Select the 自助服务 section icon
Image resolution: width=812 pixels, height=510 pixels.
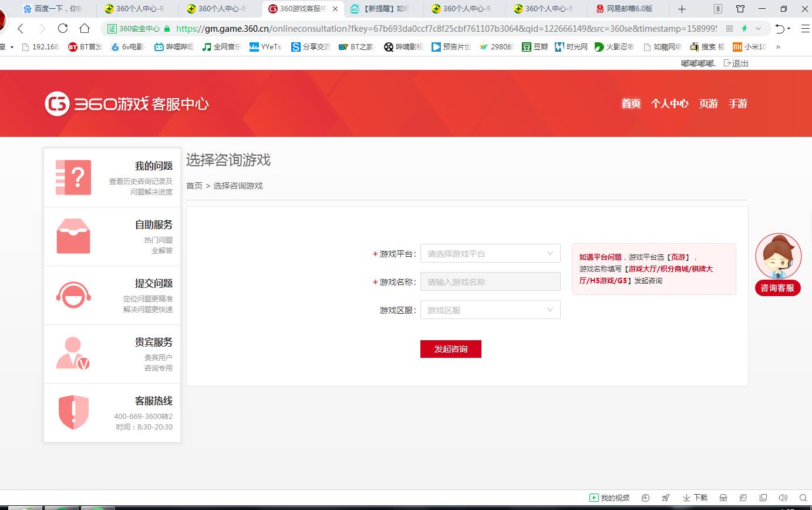point(73,237)
